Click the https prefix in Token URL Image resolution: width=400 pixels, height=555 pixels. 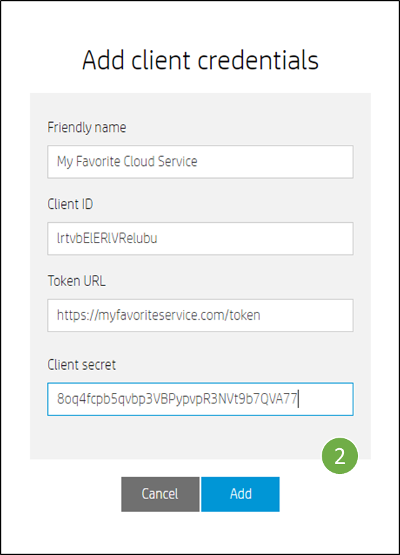pos(70,315)
